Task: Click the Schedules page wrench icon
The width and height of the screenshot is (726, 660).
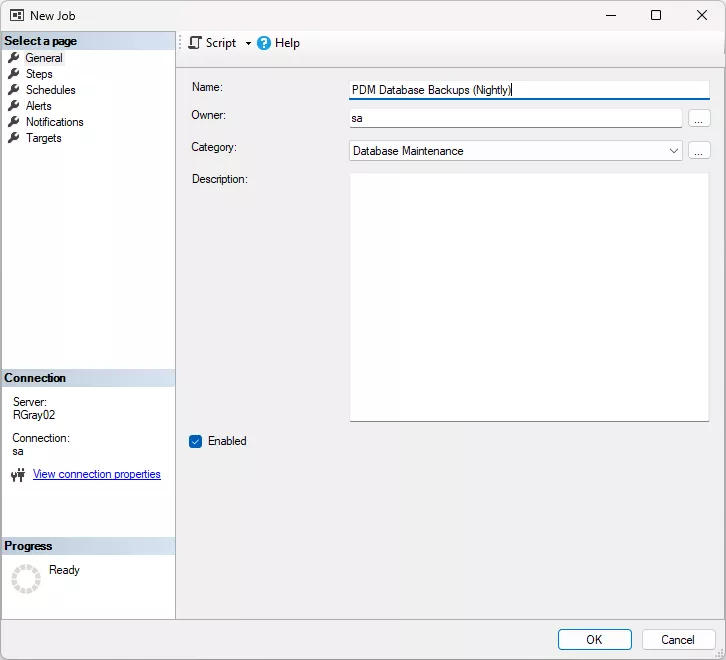Action: click(x=14, y=90)
